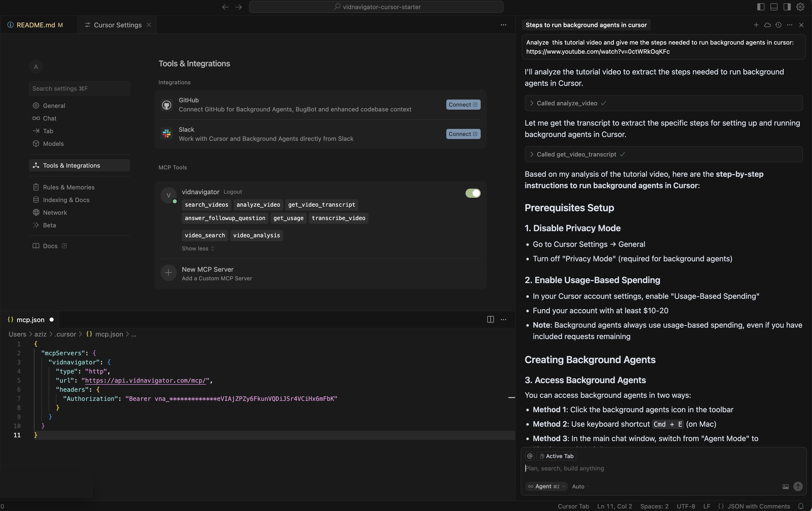Image resolution: width=812 pixels, height=511 pixels.
Task: Open the api.vidnavigator.com URL in mcp.json
Action: (x=145, y=381)
